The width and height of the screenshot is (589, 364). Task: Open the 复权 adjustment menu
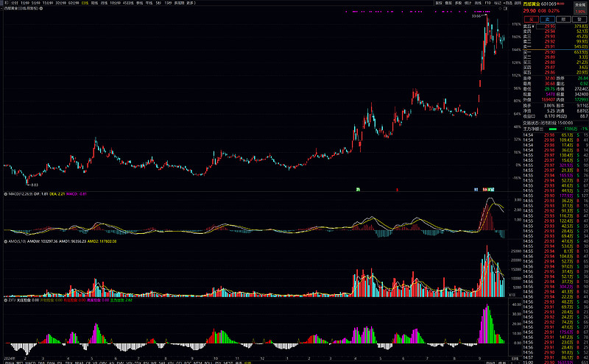[x=437, y=3]
